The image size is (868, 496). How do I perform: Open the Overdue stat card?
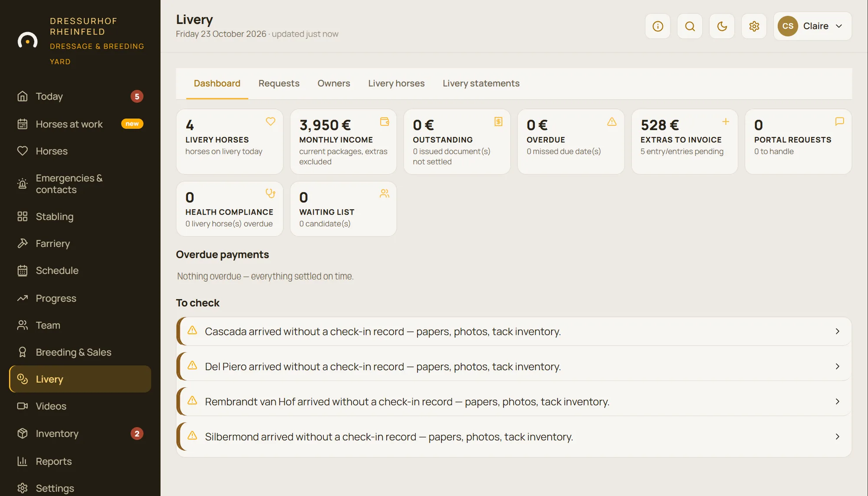571,142
